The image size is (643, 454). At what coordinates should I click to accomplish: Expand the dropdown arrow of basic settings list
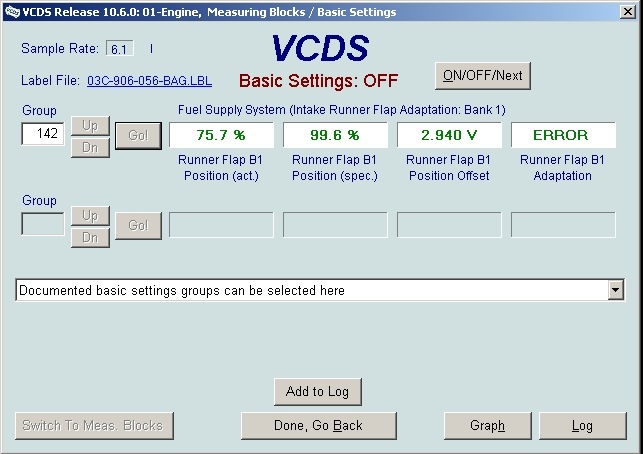(x=615, y=290)
